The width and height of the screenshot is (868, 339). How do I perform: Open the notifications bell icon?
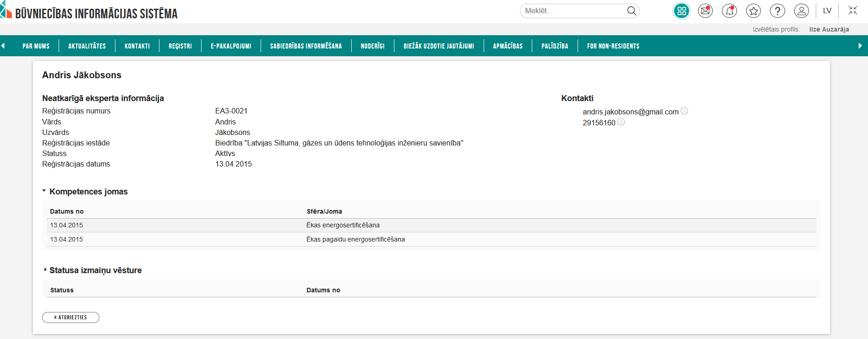[x=729, y=11]
